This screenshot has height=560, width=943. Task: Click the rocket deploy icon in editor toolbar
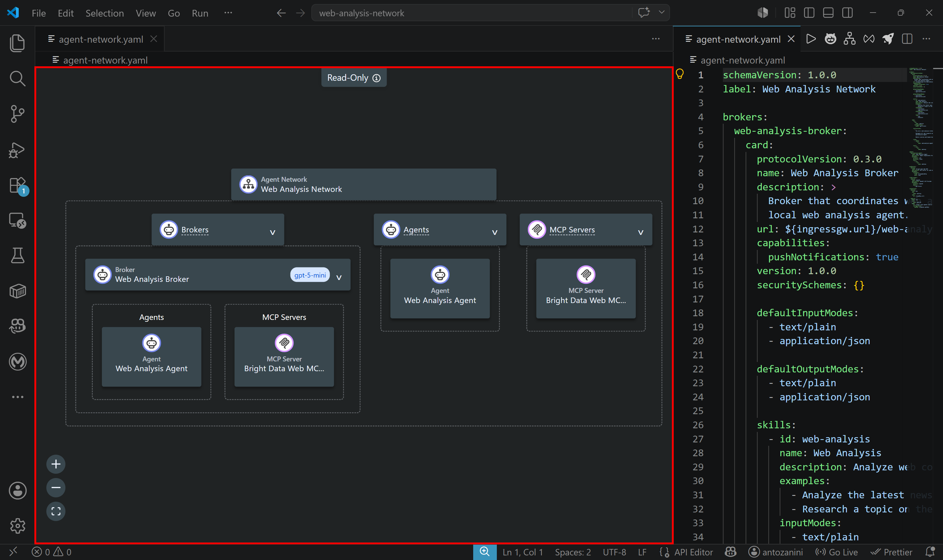tap(888, 39)
